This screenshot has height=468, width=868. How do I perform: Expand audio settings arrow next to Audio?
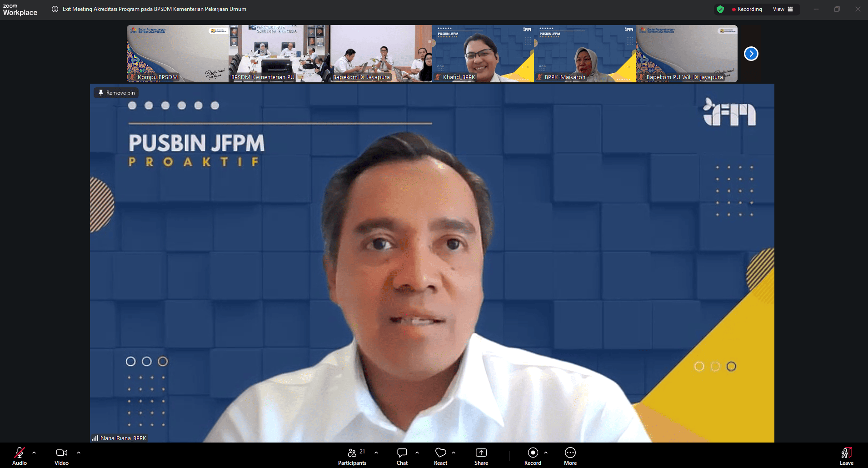(34, 453)
